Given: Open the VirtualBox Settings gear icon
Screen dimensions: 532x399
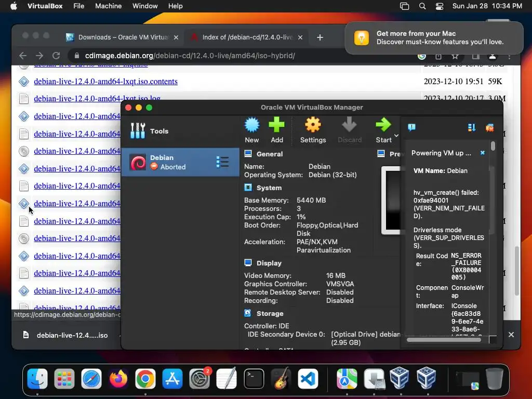Looking at the screenshot, I should (313, 125).
